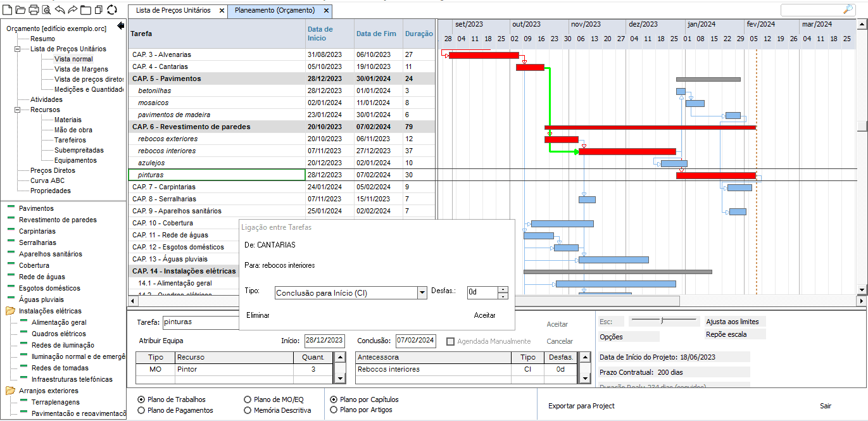Collapse the Recursos tree node
The width and height of the screenshot is (868, 421).
[18, 110]
